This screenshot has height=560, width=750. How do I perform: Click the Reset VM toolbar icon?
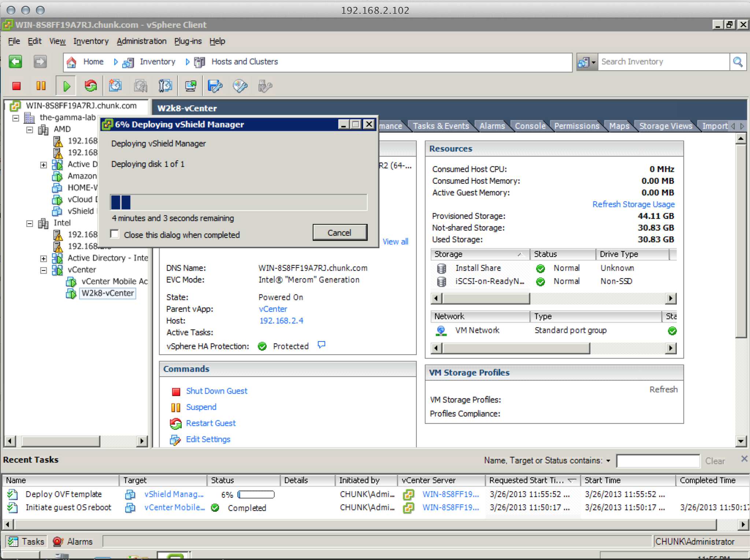(x=90, y=86)
